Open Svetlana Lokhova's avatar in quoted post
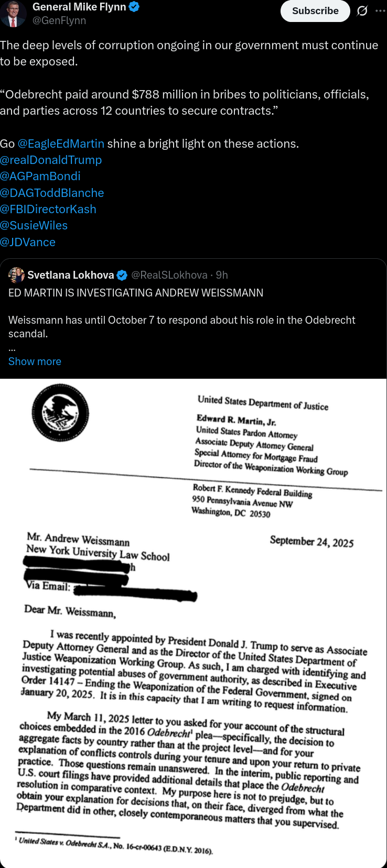387x868 pixels. [17, 275]
